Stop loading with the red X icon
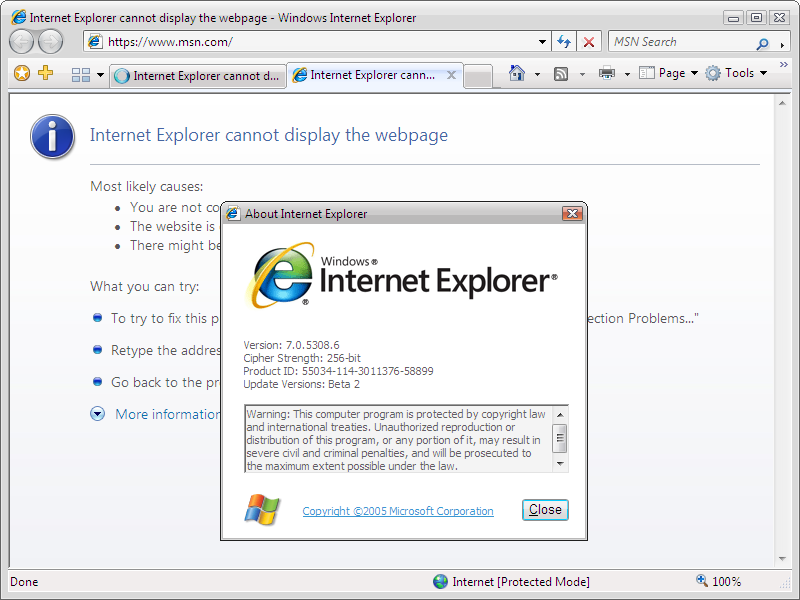This screenshot has height=600, width=800. click(589, 41)
